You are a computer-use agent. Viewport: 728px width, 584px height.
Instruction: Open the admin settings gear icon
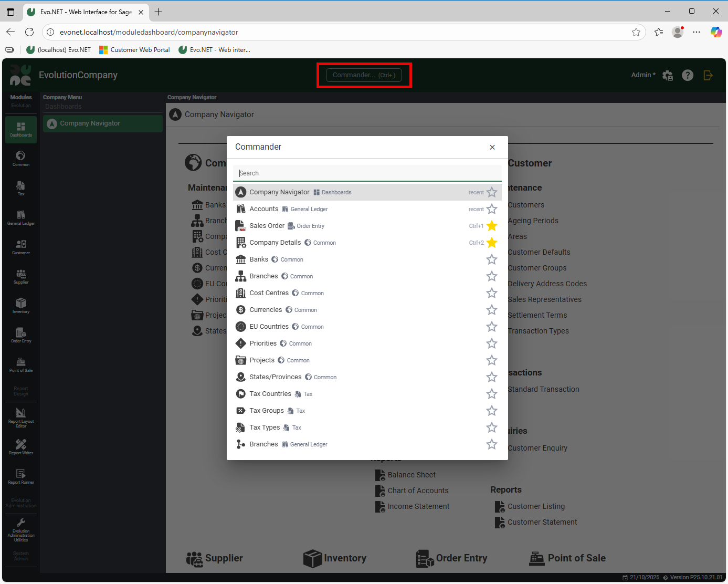668,75
